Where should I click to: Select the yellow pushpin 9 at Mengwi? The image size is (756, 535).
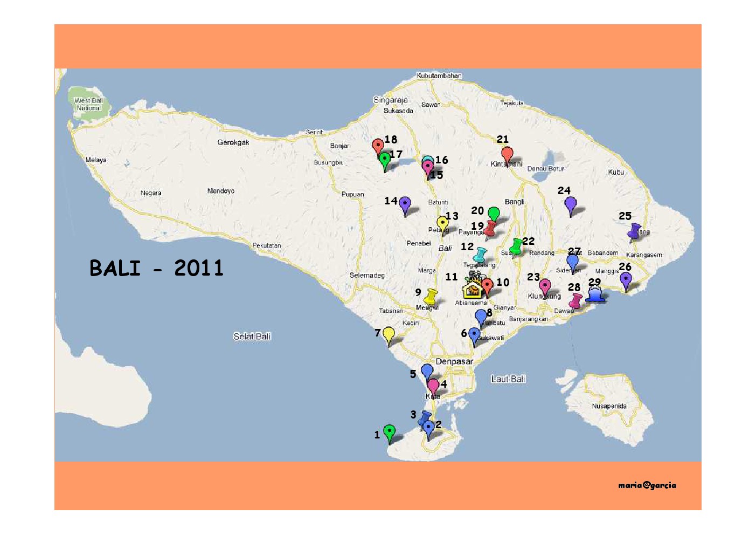click(x=431, y=296)
